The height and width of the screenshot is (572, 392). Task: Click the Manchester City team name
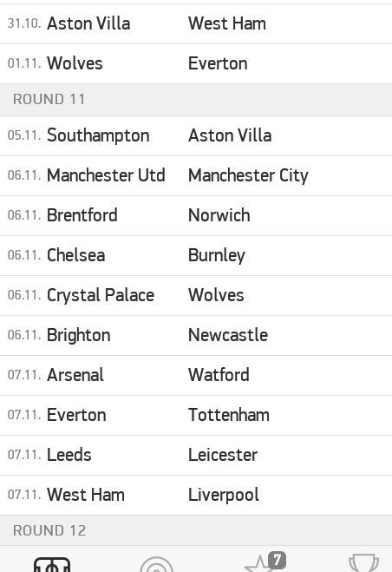pos(248,175)
